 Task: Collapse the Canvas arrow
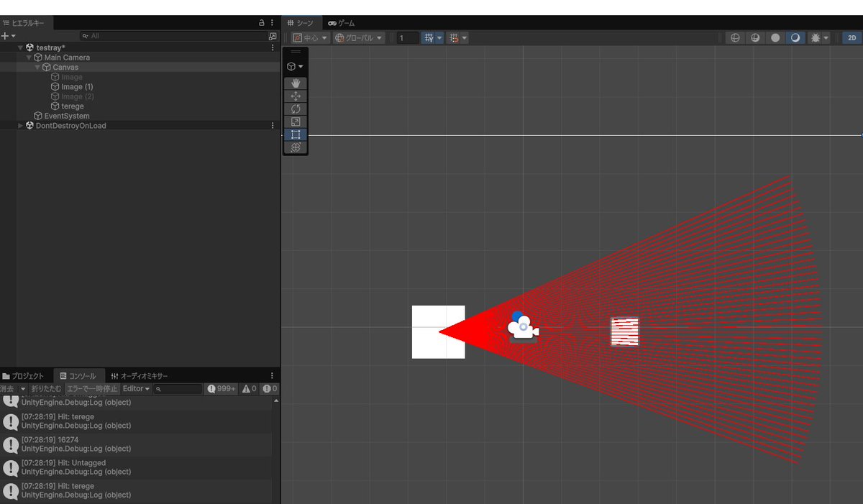[x=37, y=68]
